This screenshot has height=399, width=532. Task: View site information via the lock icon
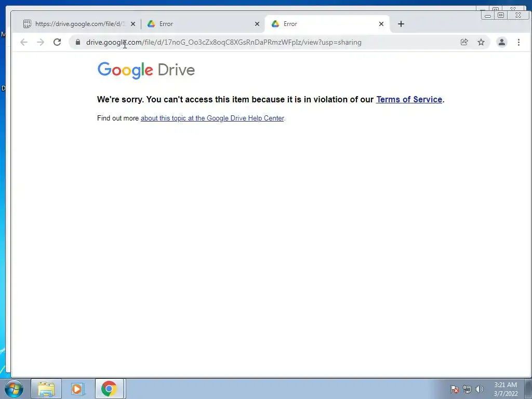pyautogui.click(x=78, y=42)
